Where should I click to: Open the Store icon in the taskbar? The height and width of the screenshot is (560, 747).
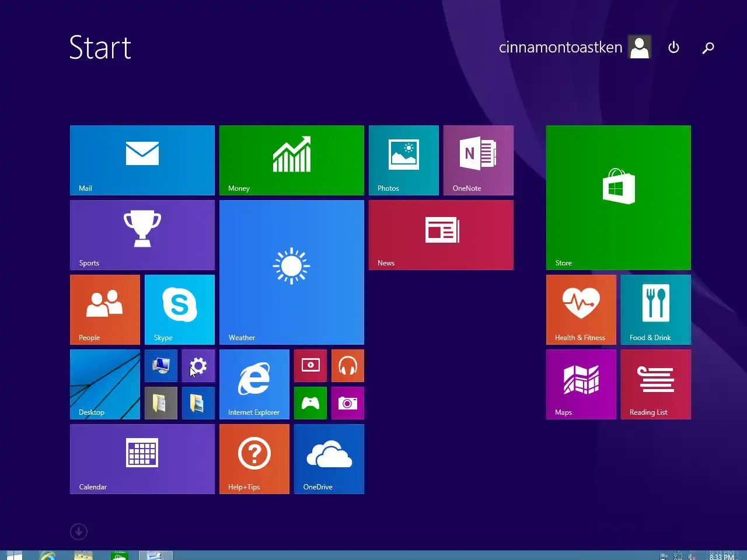[120, 555]
